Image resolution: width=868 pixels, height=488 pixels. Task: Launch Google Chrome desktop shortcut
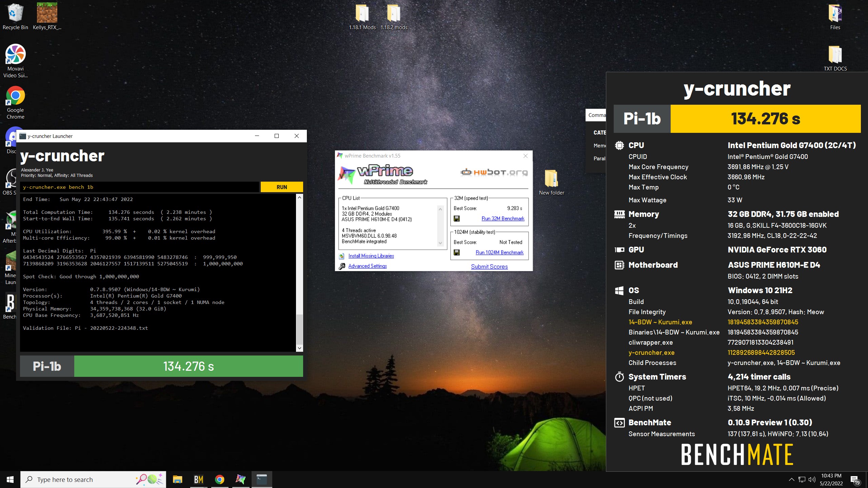pyautogui.click(x=15, y=102)
